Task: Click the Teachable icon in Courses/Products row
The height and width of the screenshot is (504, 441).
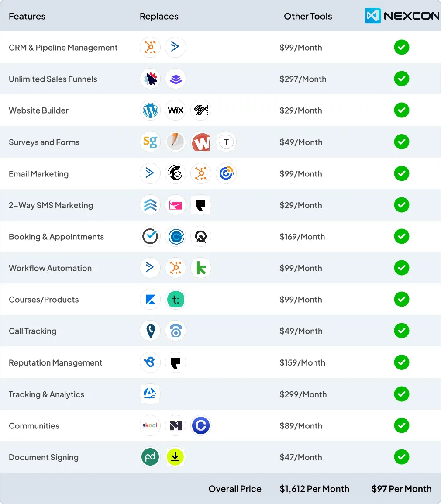Action: coord(176,300)
